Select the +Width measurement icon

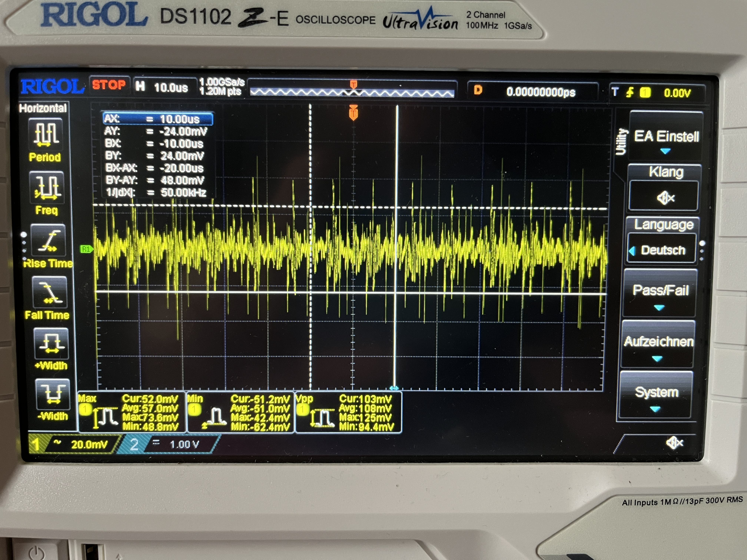coord(51,344)
